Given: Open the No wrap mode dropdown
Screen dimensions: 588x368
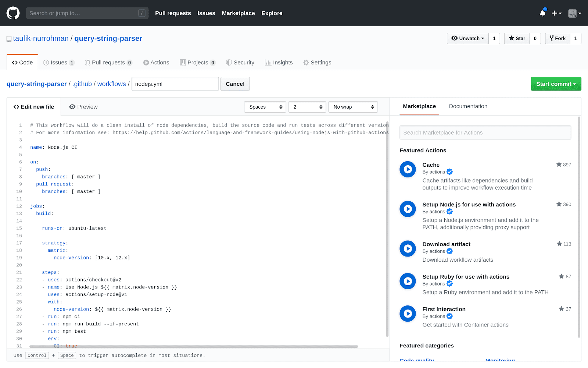Looking at the screenshot, I should [353, 107].
